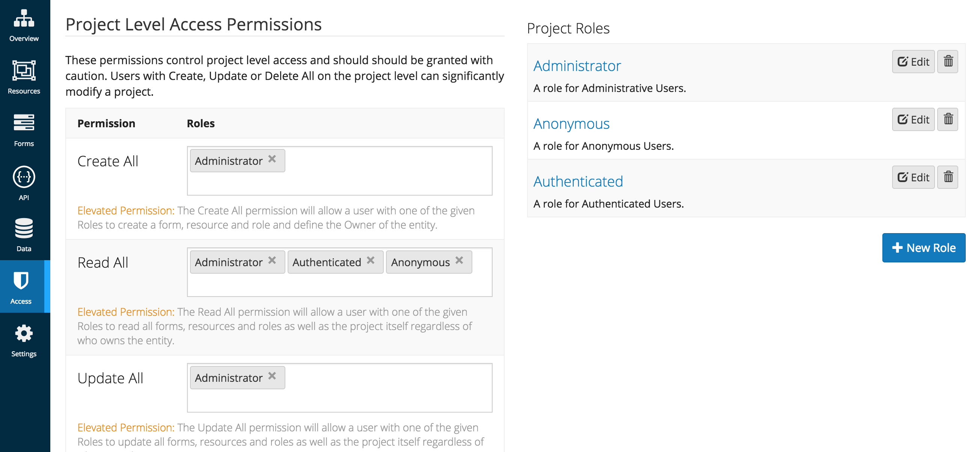Open the Settings gear in sidebar
Viewport: 980px width, 452px height.
24,340
